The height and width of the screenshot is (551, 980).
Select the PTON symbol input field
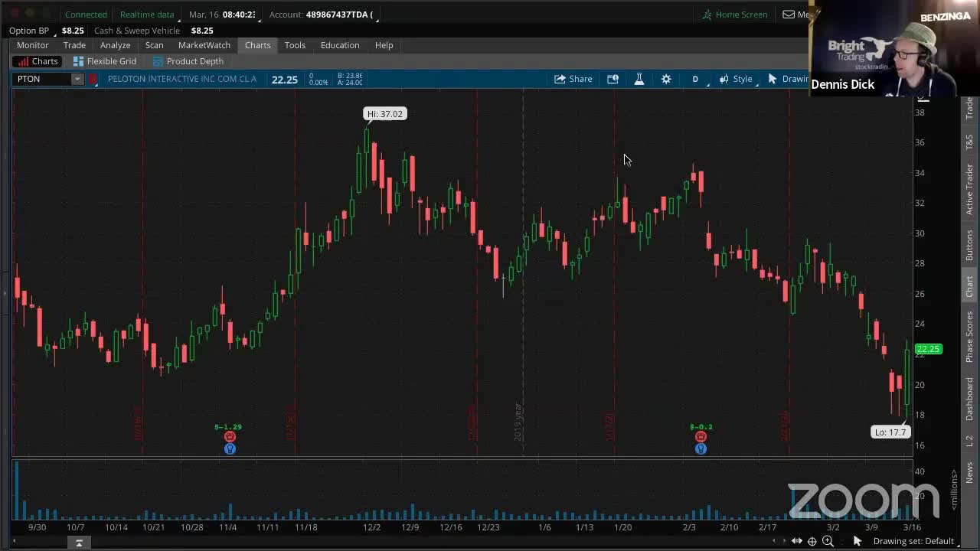click(x=42, y=79)
